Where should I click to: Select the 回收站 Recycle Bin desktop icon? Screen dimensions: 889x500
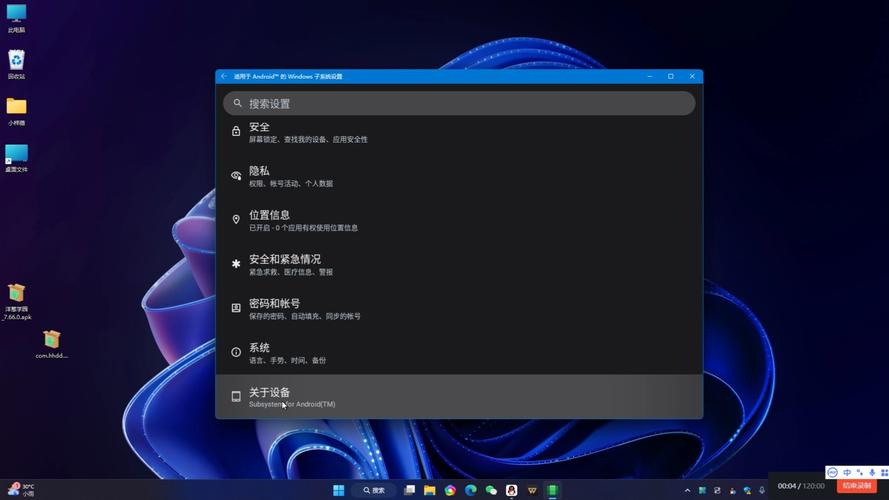click(x=16, y=60)
